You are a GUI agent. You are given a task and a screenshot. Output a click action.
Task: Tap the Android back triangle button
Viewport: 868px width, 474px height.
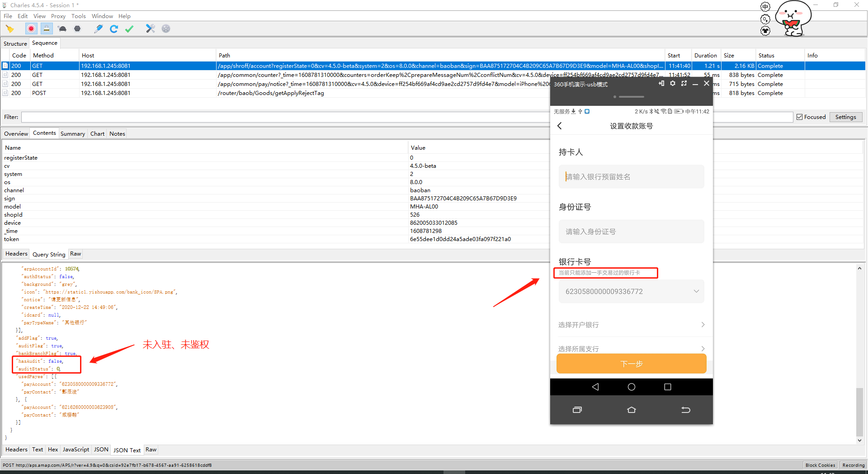tap(595, 387)
